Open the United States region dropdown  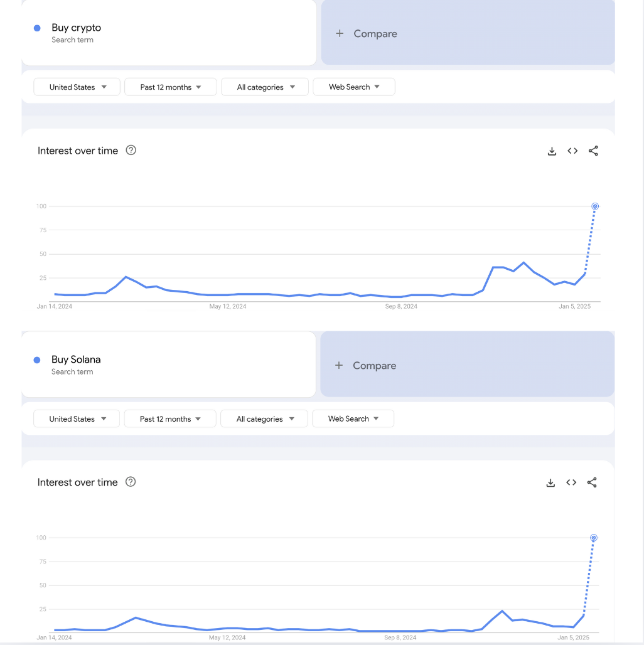coord(76,87)
